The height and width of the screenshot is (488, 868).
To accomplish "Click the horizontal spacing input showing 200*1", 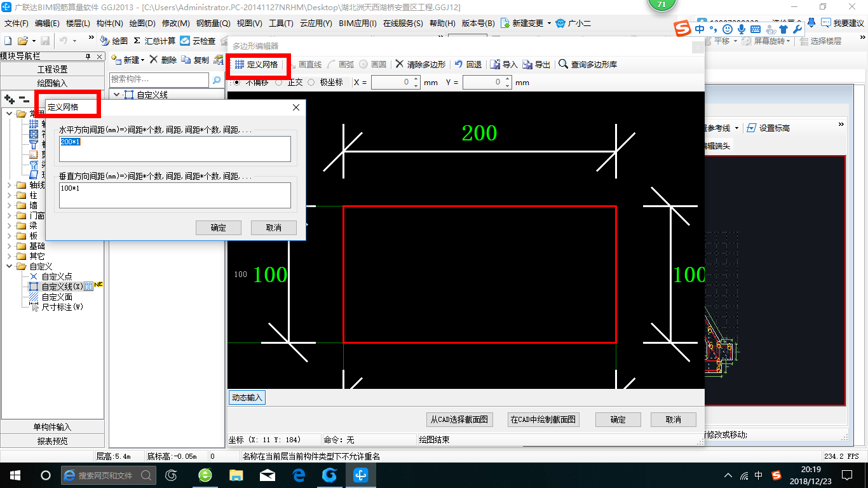I will 175,149.
